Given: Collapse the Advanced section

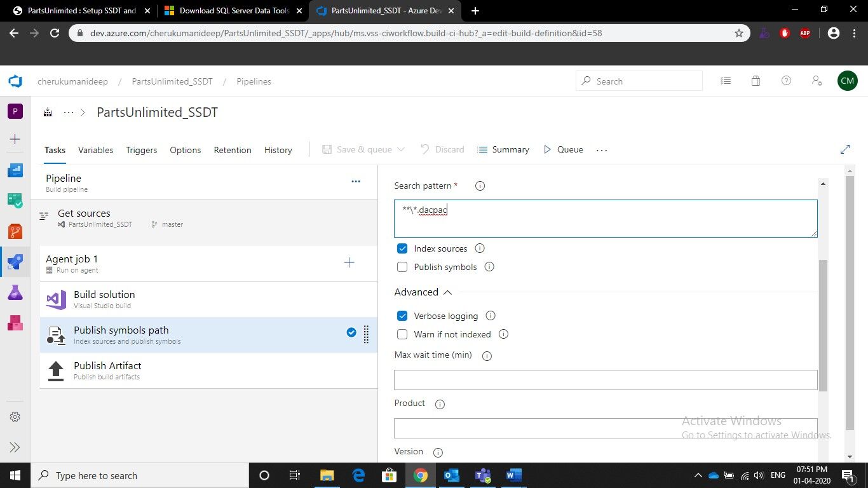Looking at the screenshot, I should pyautogui.click(x=447, y=292).
